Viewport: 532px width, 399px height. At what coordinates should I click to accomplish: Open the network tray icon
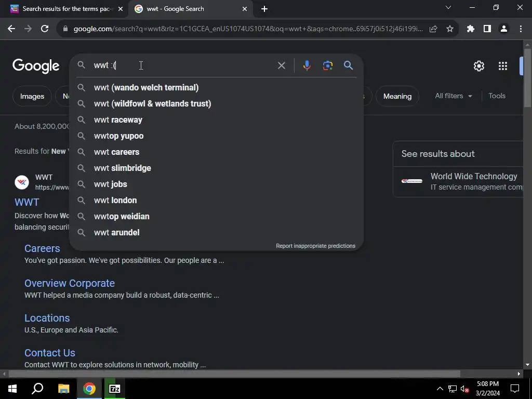[x=453, y=389]
